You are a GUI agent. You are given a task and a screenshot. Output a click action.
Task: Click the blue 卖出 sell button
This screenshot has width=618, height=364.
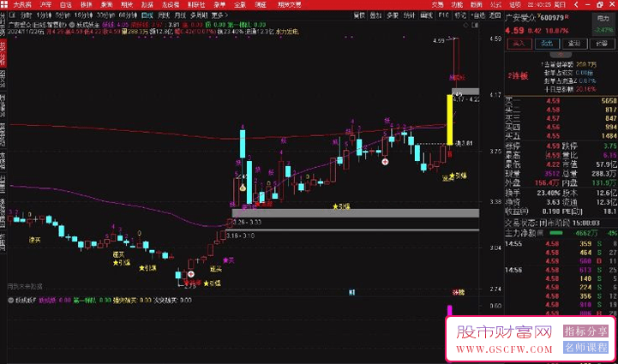[x=546, y=44]
